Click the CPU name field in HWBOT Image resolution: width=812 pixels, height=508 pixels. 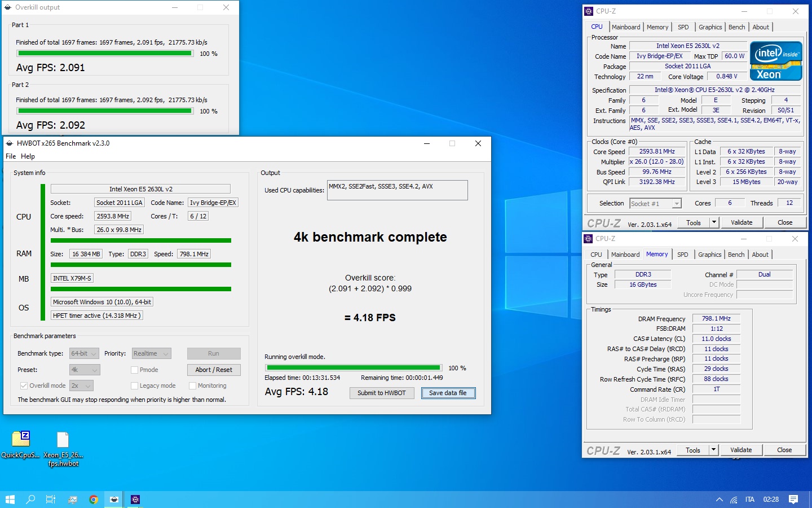coord(140,189)
